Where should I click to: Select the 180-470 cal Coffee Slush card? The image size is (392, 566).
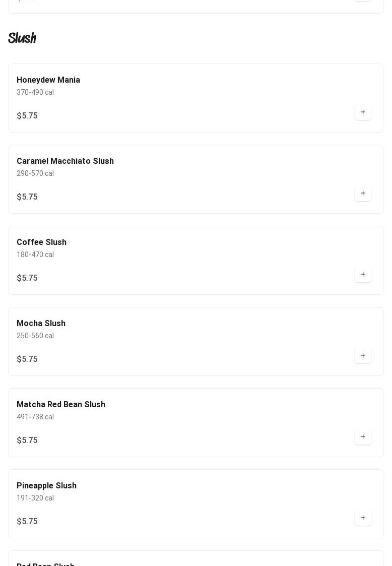click(x=196, y=260)
